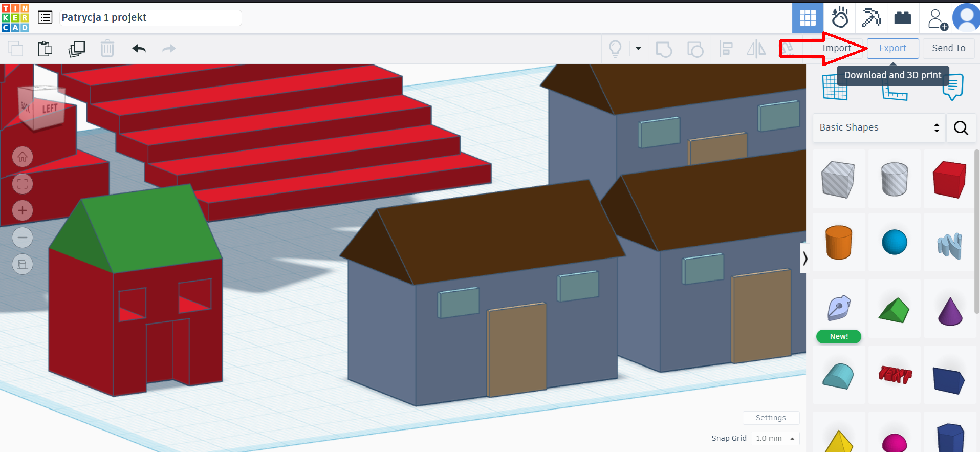Paste using the clipboard icon
The width and height of the screenshot is (980, 452).
pos(45,49)
